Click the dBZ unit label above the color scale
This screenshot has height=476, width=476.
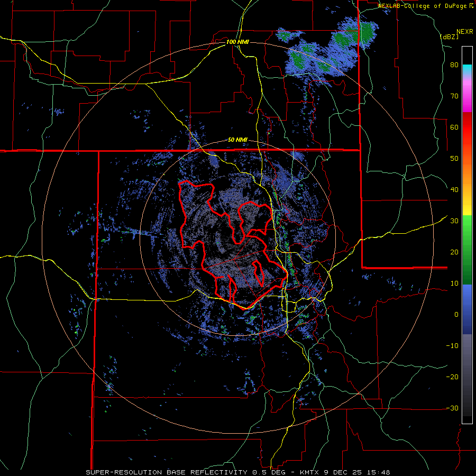(x=450, y=36)
